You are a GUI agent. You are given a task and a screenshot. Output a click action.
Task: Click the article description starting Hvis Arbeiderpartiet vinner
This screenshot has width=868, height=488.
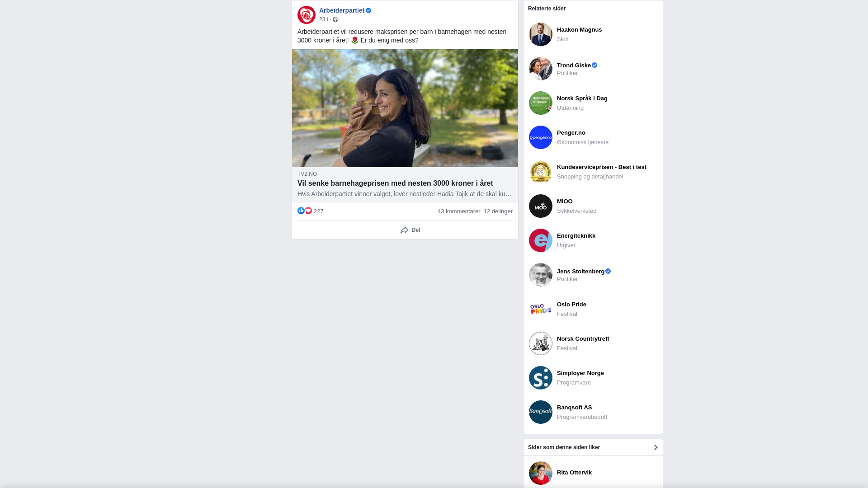405,194
